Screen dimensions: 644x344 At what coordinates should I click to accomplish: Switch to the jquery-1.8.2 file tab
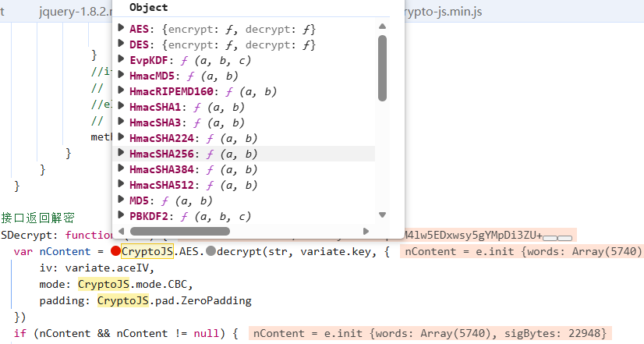tap(76, 12)
